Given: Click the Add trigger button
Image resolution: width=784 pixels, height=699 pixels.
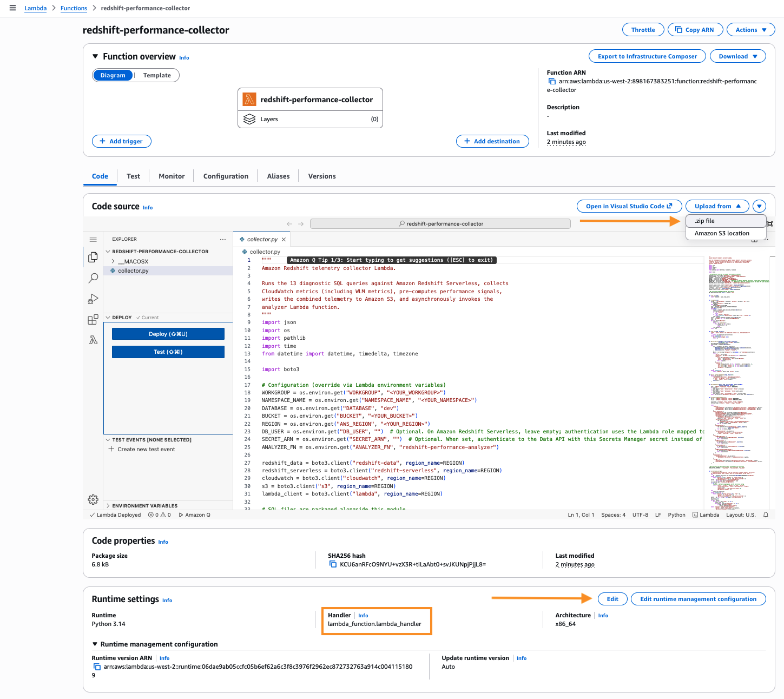Looking at the screenshot, I should (121, 141).
